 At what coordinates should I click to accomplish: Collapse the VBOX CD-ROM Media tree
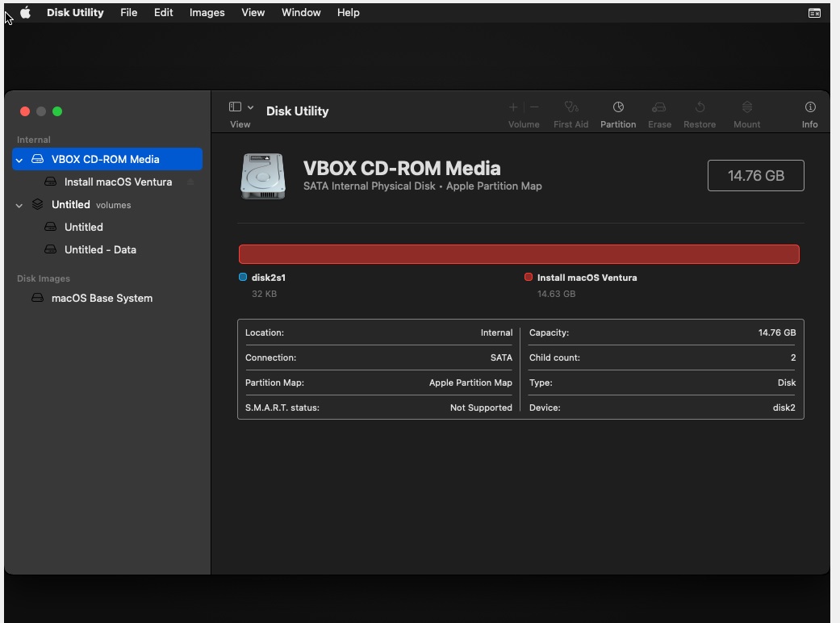[x=19, y=160]
